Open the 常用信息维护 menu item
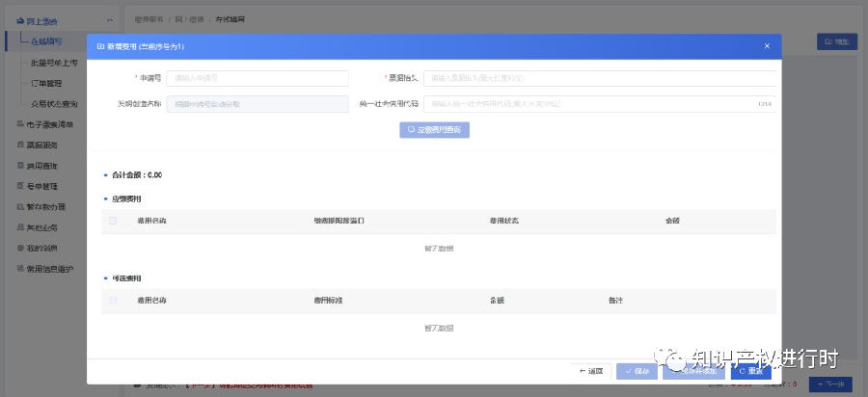Screen dimensions: 868x397 point(50,269)
